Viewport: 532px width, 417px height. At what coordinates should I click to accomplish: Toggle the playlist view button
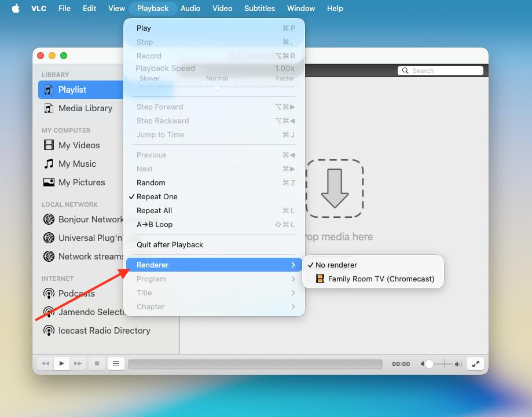tap(116, 364)
